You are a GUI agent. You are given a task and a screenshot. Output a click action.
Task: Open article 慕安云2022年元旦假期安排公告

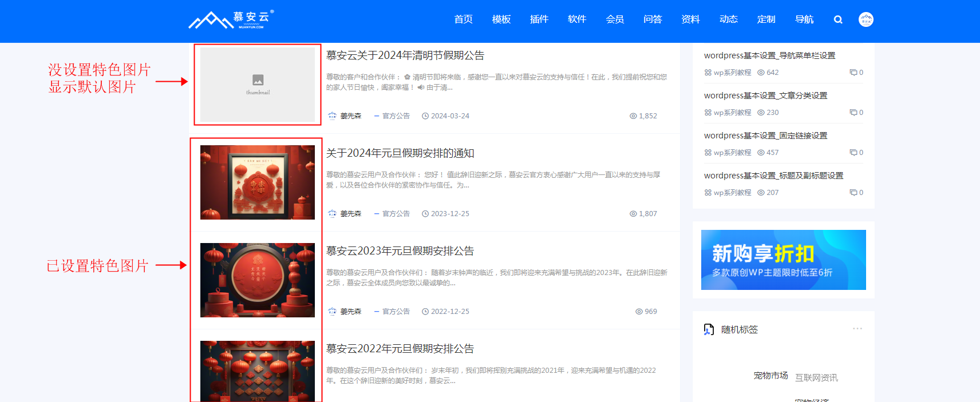400,349
